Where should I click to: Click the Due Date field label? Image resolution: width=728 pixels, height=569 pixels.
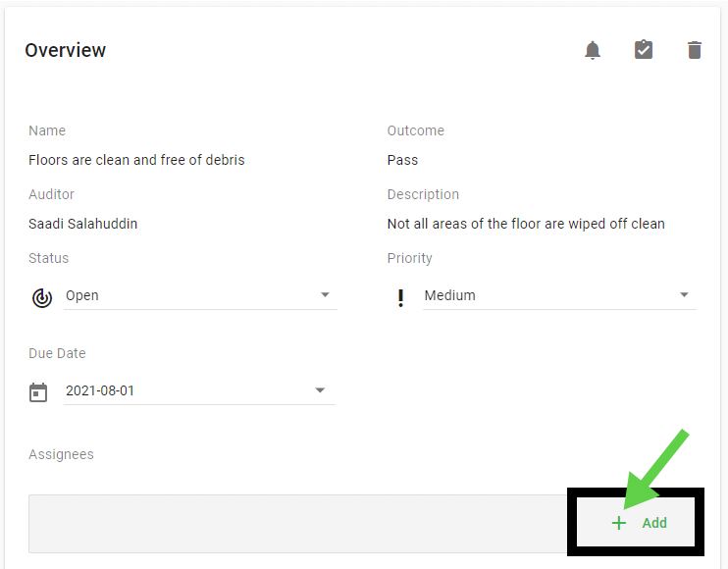tap(57, 353)
